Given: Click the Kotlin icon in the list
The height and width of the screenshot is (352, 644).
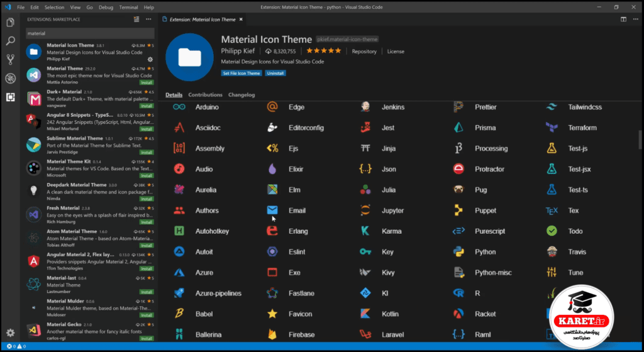Looking at the screenshot, I should pos(365,314).
